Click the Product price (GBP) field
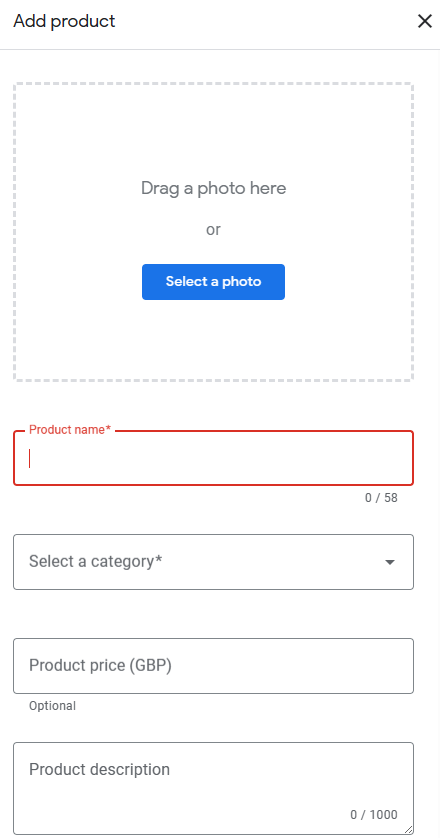 pyautogui.click(x=213, y=666)
